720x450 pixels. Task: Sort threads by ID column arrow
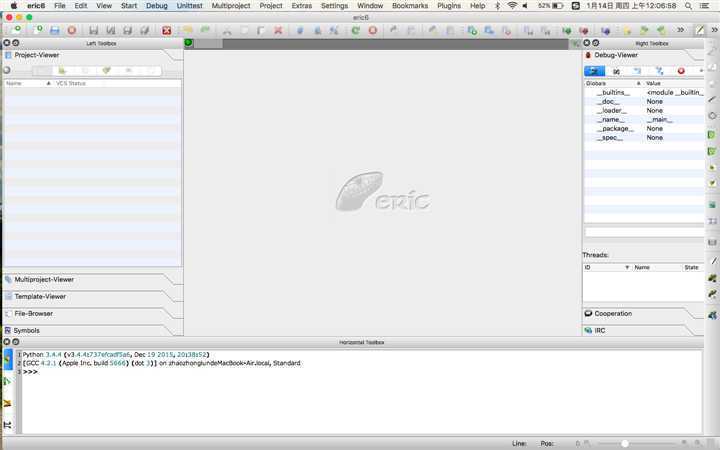point(627,267)
